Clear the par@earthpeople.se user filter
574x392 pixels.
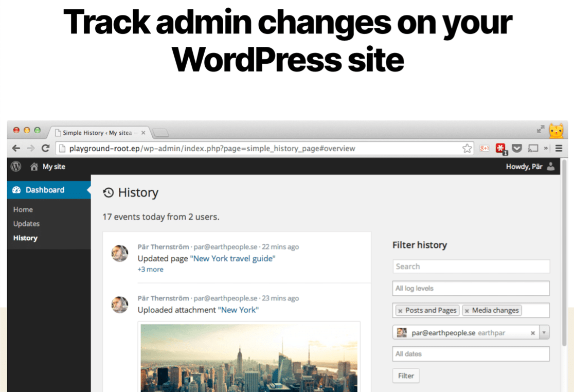tap(533, 333)
